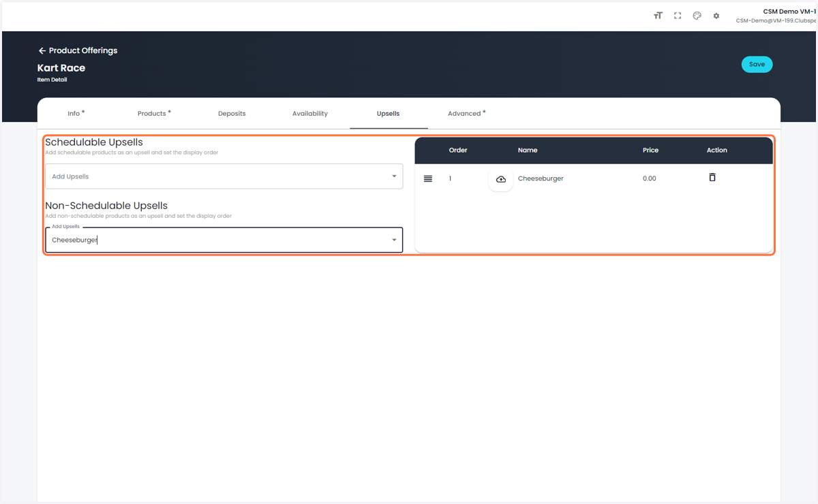Switch to the Info tab
Screen dimensions: 818x504
pyautogui.click(x=76, y=114)
